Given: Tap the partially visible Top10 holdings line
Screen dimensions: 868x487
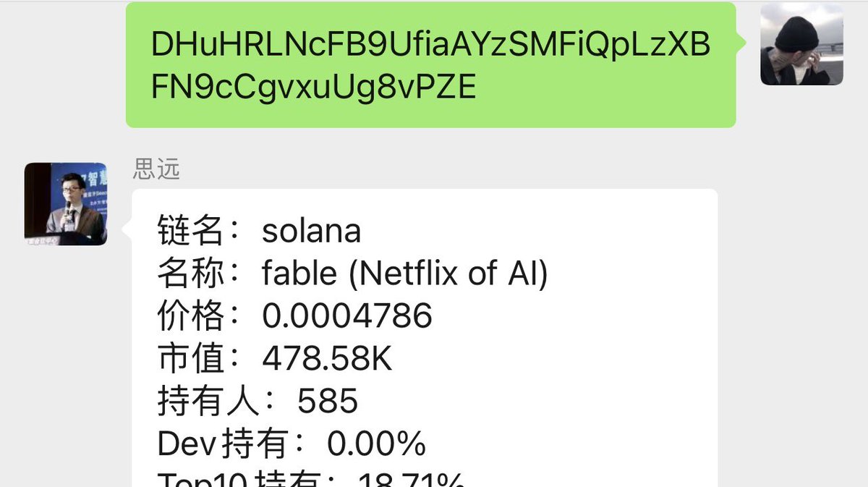Looking at the screenshot, I should coord(311,479).
